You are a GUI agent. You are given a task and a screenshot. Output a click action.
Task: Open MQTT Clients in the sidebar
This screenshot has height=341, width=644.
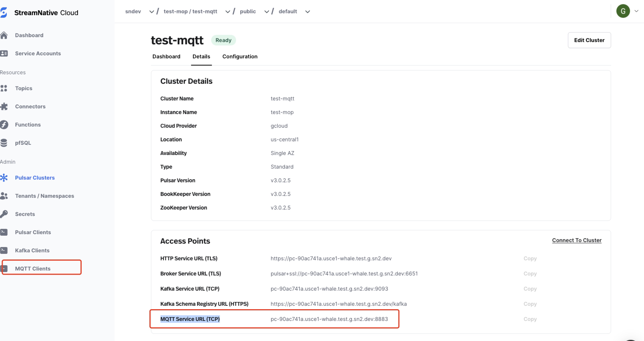pos(33,269)
